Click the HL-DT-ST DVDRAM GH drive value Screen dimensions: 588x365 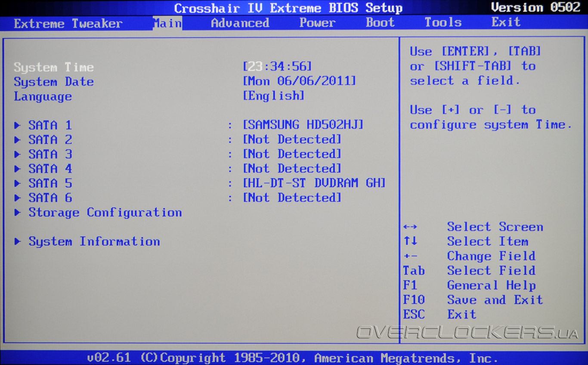click(x=314, y=183)
